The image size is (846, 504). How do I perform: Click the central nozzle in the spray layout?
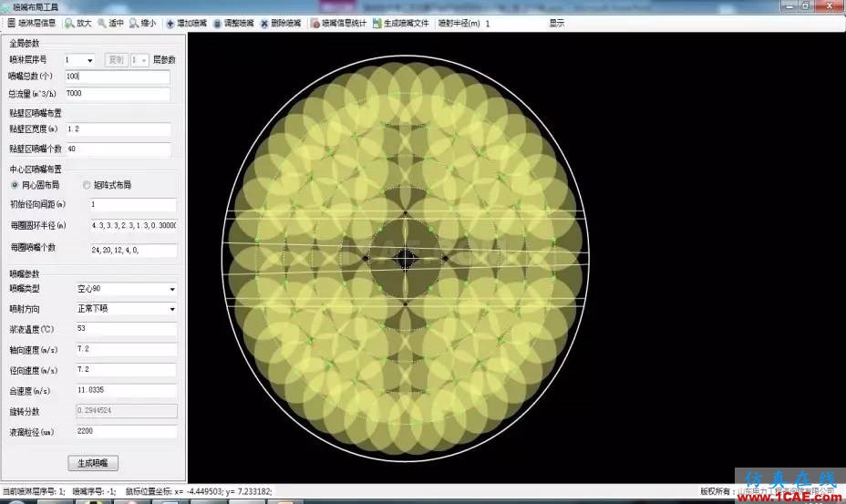coord(405,259)
